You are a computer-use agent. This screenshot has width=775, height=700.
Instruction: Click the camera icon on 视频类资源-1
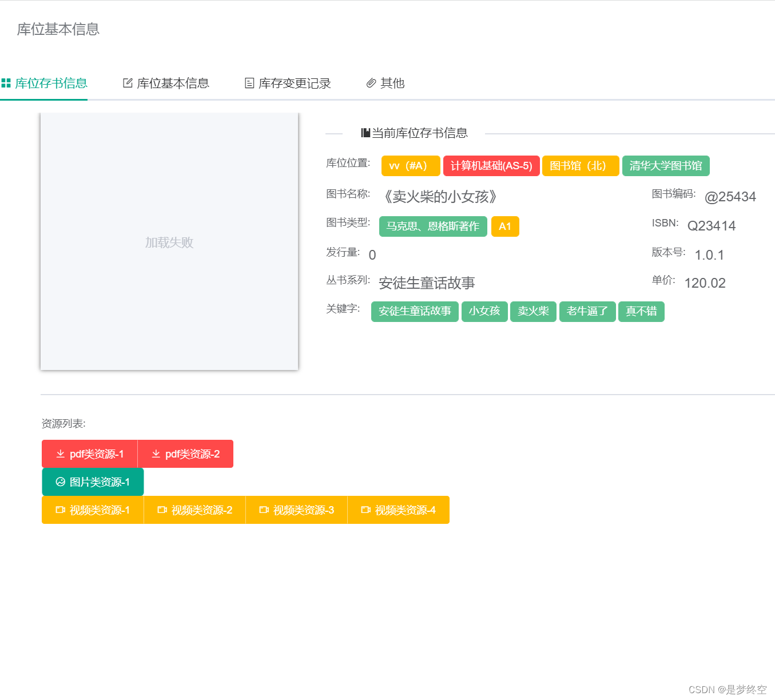tap(59, 510)
